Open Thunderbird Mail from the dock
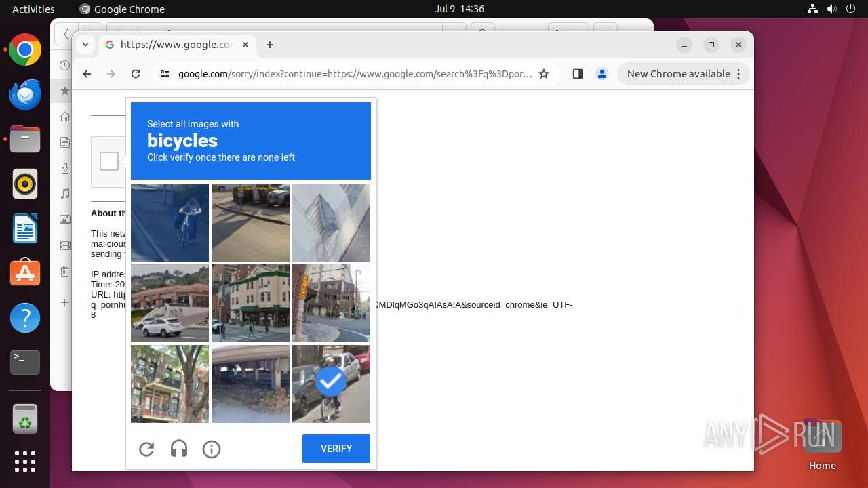 click(25, 95)
